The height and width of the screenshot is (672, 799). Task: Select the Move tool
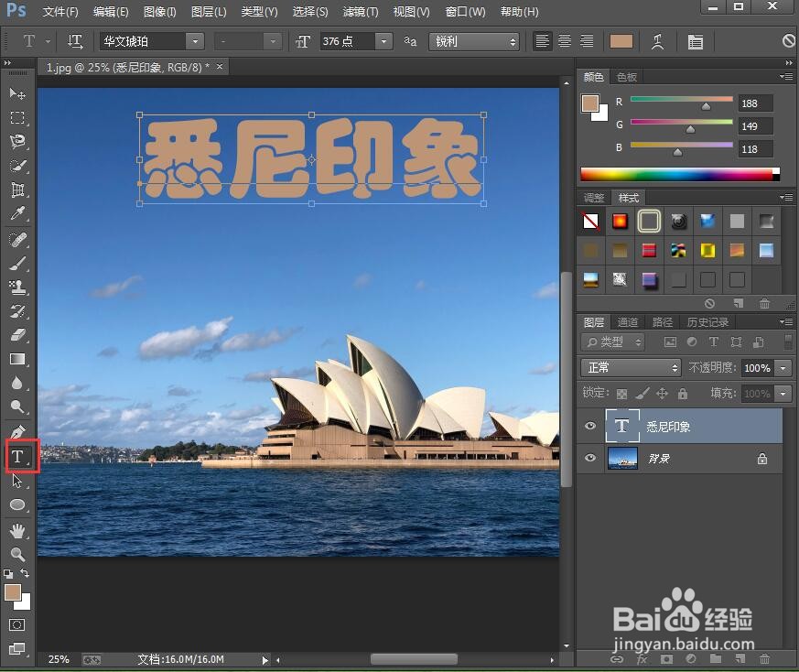[17, 92]
